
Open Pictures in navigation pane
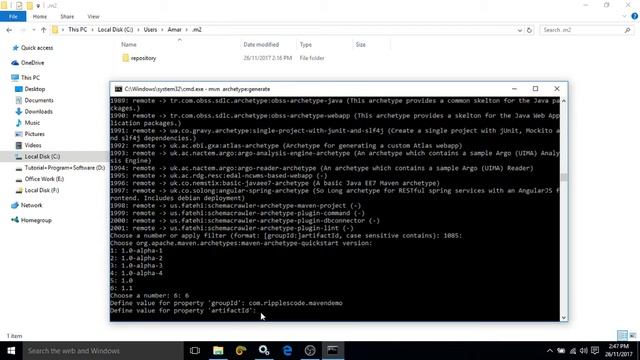(x=34, y=134)
